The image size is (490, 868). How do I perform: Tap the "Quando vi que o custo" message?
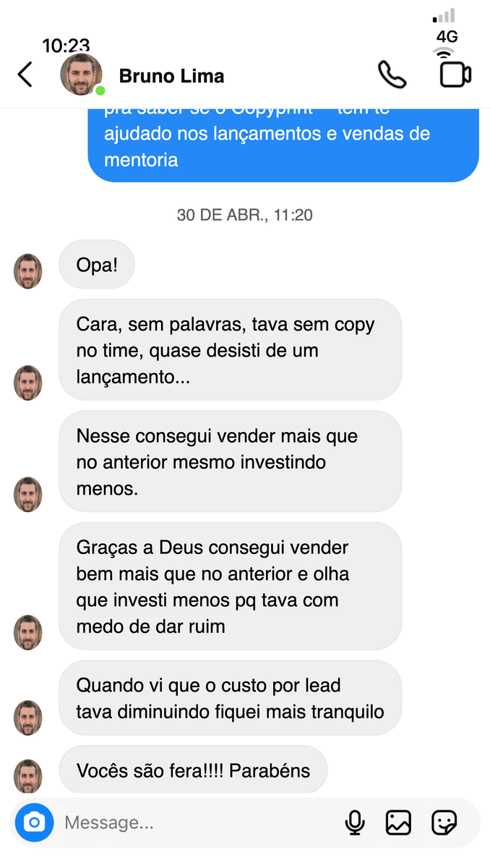pyautogui.click(x=230, y=698)
